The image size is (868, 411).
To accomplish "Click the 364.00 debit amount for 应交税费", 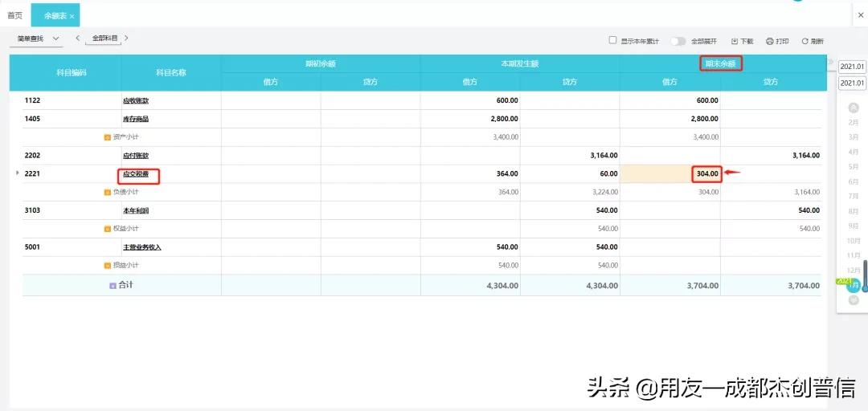I will tap(508, 173).
